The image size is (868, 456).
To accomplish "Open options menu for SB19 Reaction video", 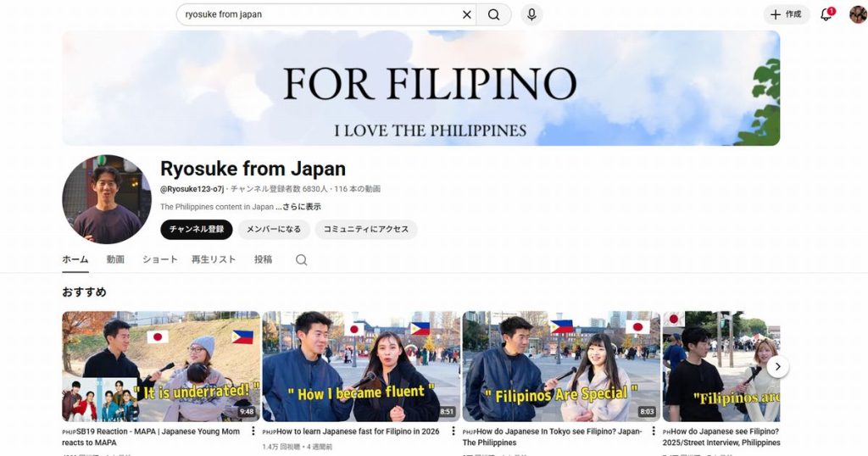I will click(253, 431).
